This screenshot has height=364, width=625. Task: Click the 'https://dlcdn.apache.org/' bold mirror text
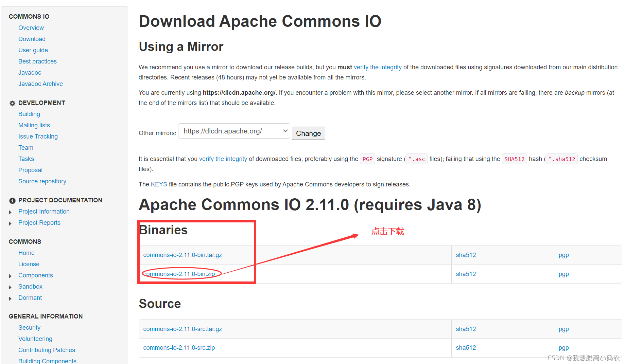pyautogui.click(x=239, y=93)
